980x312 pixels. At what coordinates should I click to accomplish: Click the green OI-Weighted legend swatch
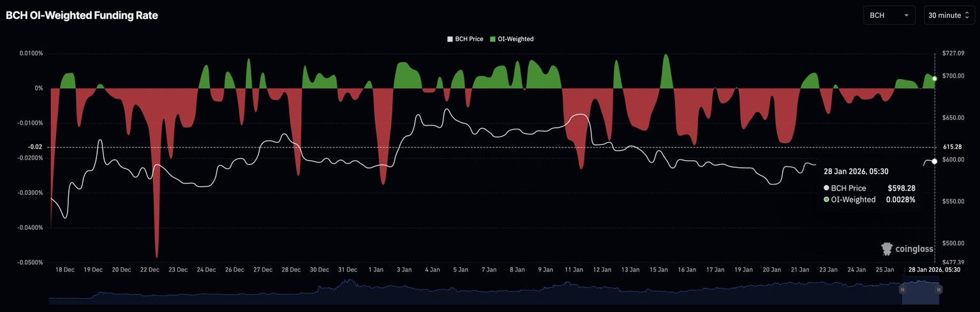pos(493,39)
